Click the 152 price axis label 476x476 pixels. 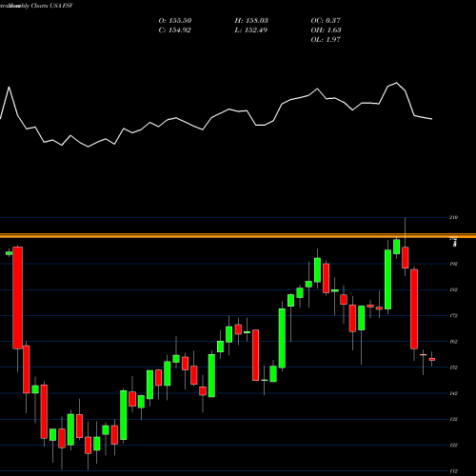click(x=454, y=367)
